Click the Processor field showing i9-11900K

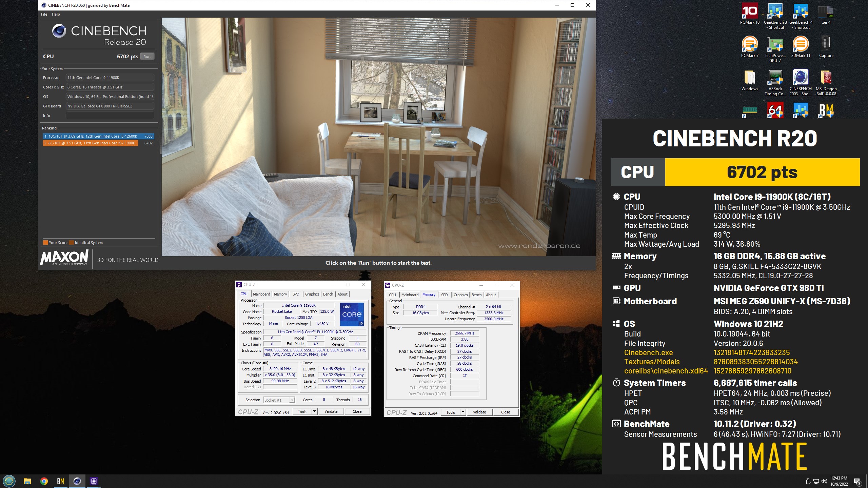pos(110,78)
